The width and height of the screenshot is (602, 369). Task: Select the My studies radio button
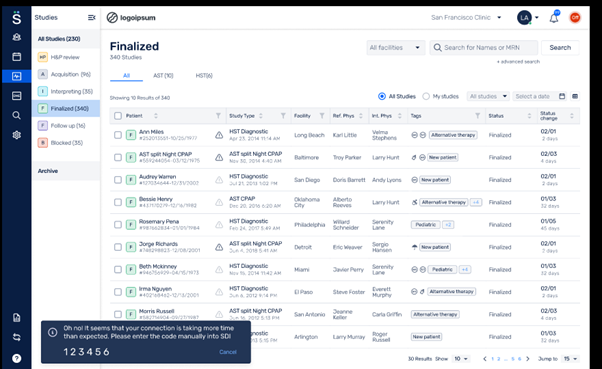(x=426, y=96)
